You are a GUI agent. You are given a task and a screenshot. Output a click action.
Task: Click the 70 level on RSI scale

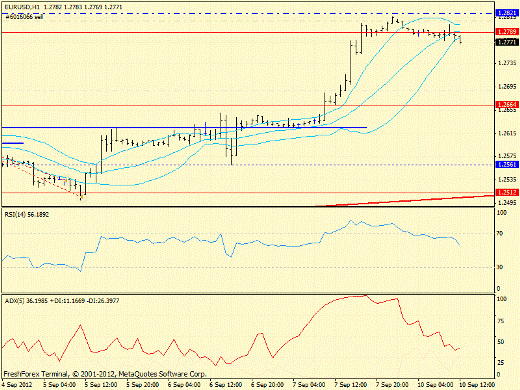[499, 234]
